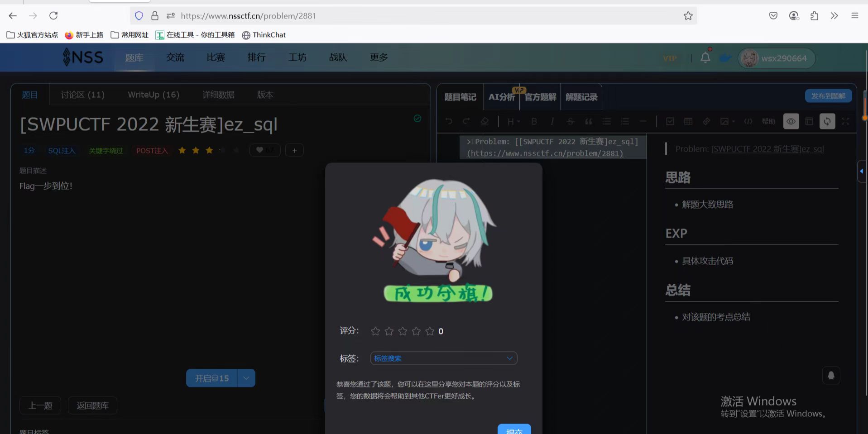Open the notifications bell in header
The height and width of the screenshot is (434, 868).
click(x=705, y=57)
